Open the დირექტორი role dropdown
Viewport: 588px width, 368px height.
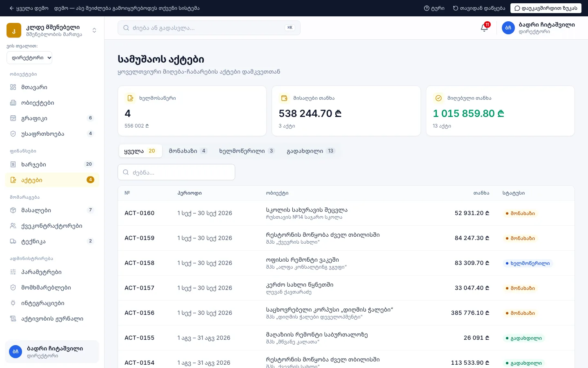pyautogui.click(x=29, y=58)
